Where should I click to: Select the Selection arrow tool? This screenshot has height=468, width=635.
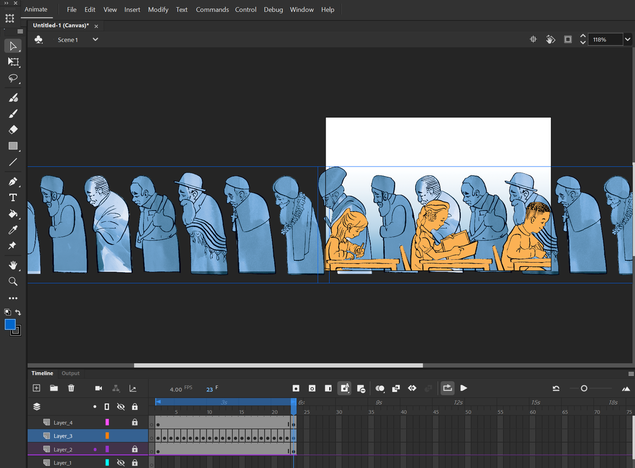(13, 46)
